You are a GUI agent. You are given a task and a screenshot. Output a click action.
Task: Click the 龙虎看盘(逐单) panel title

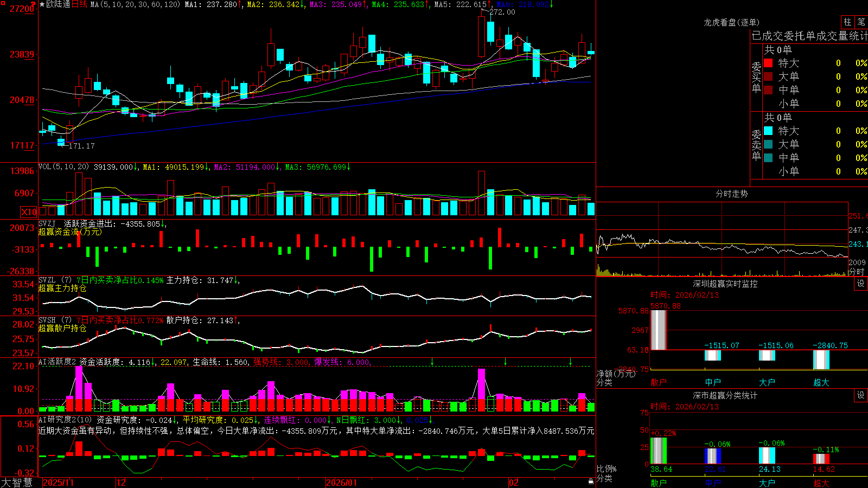point(731,22)
